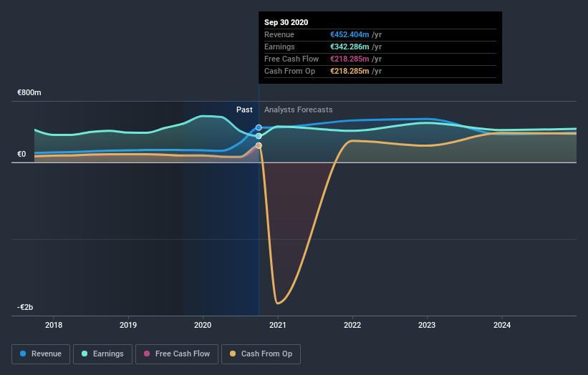Click the Earnings row label in tooltip
Viewport: 588px width, 375px height.
(279, 47)
